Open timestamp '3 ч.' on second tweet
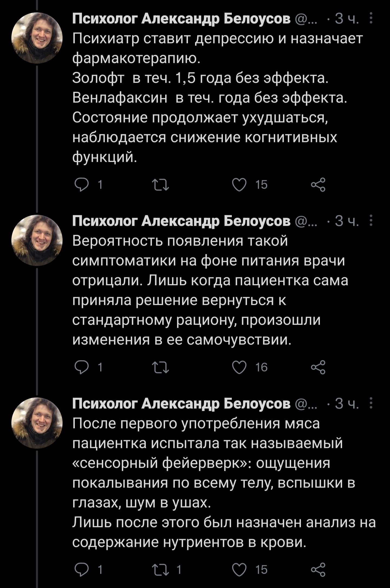 click(347, 221)
